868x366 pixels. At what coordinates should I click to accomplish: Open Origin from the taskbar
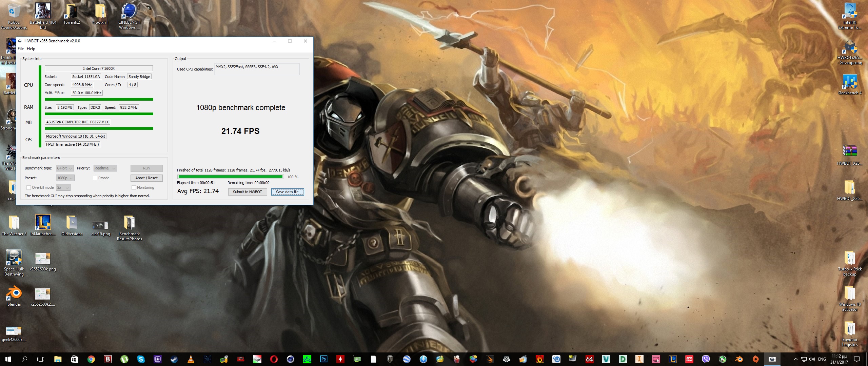coord(755,359)
